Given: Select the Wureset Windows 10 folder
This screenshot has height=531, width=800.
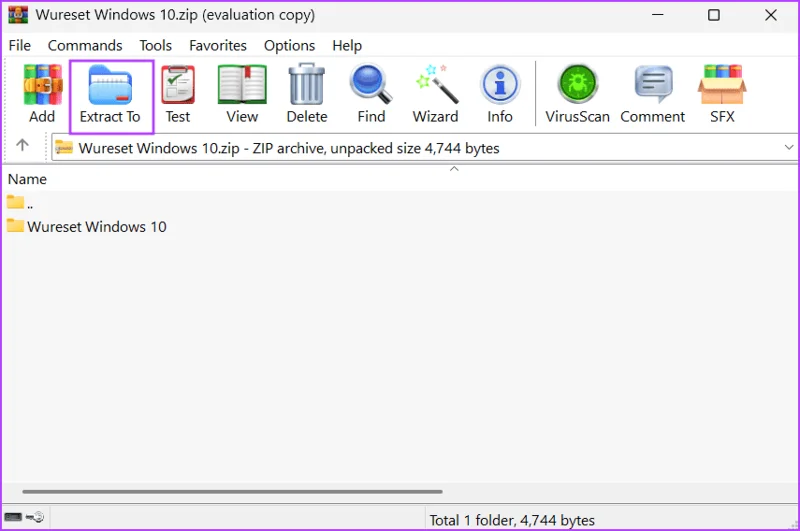Looking at the screenshot, I should click(87, 226).
